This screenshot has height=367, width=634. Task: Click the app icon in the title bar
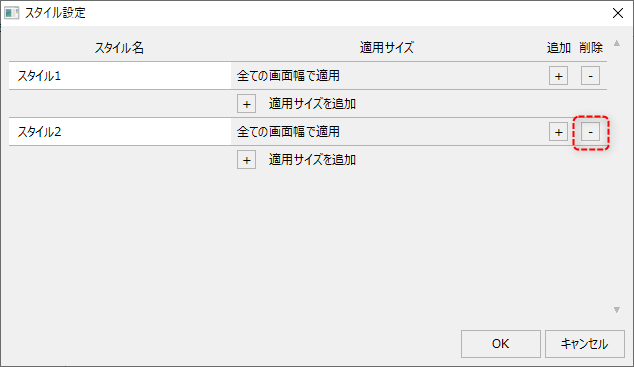[x=11, y=13]
